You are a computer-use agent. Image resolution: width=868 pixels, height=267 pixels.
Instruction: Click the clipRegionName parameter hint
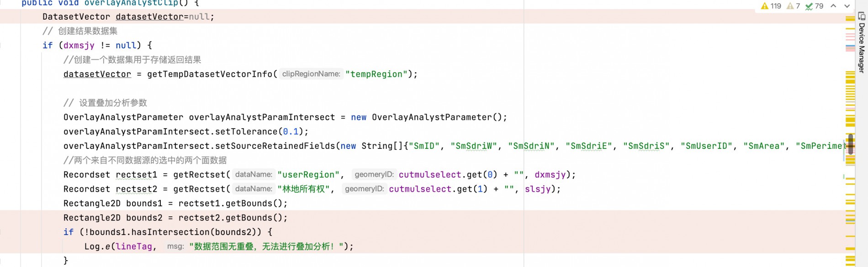click(311, 74)
